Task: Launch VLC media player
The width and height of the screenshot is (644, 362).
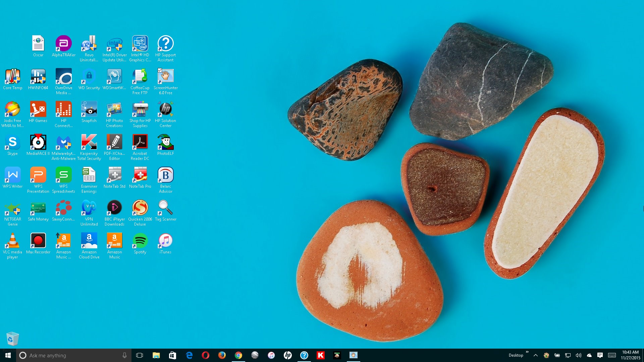Action: click(12, 241)
